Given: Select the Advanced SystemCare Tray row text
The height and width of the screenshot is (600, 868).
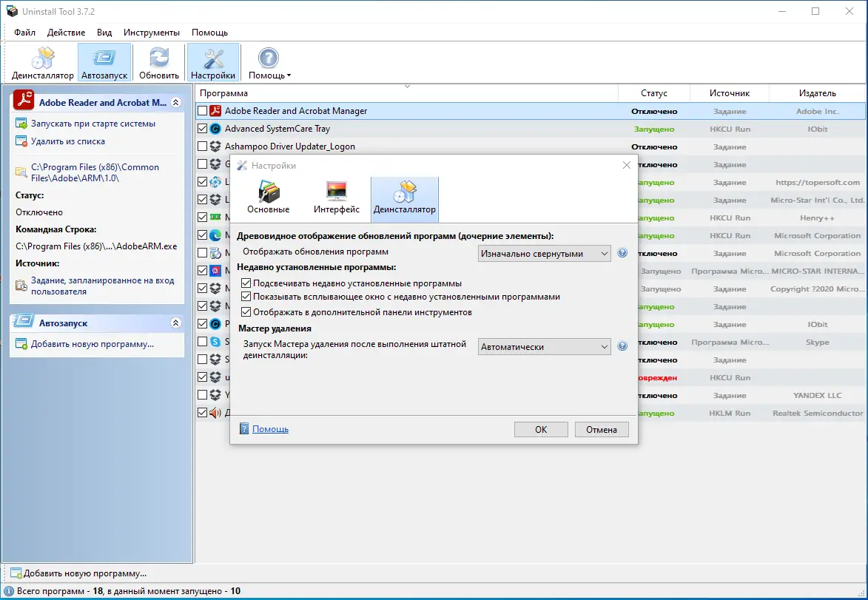Looking at the screenshot, I should click(x=277, y=129).
